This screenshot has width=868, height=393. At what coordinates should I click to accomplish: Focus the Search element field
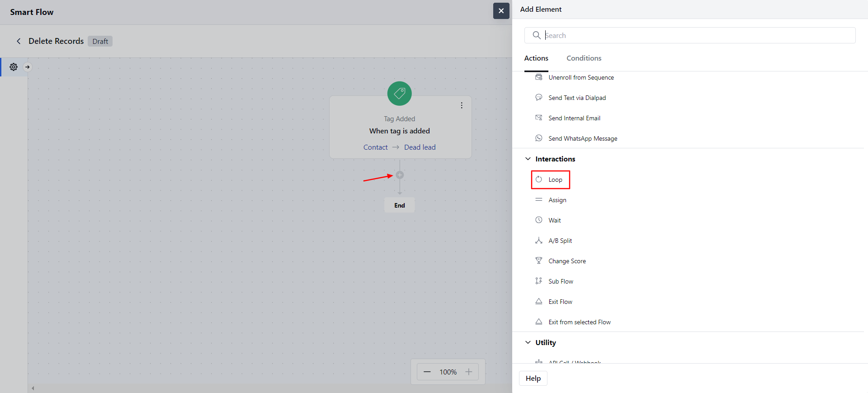pyautogui.click(x=690, y=35)
